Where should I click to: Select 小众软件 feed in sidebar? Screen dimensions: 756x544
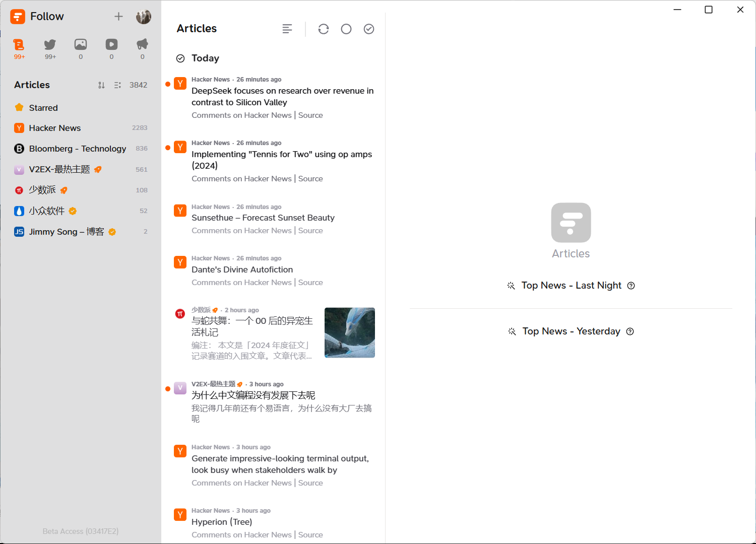point(81,211)
